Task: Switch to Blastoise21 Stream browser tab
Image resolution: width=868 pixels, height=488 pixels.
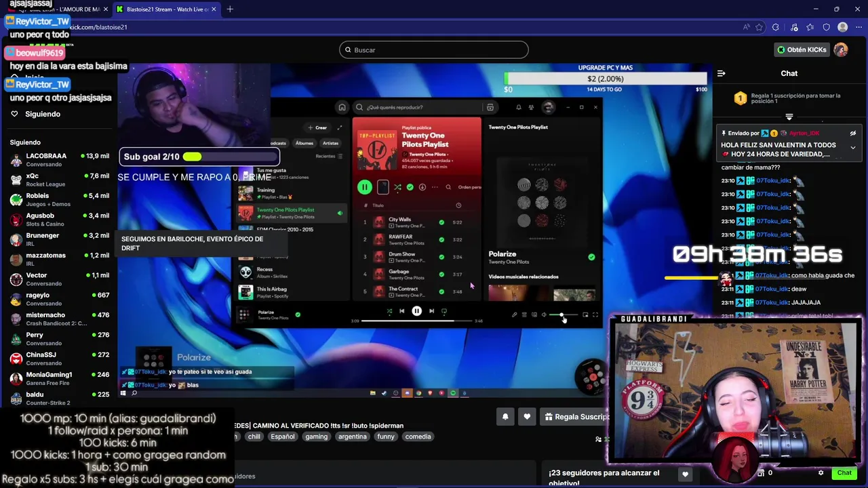Action: pyautogui.click(x=167, y=9)
